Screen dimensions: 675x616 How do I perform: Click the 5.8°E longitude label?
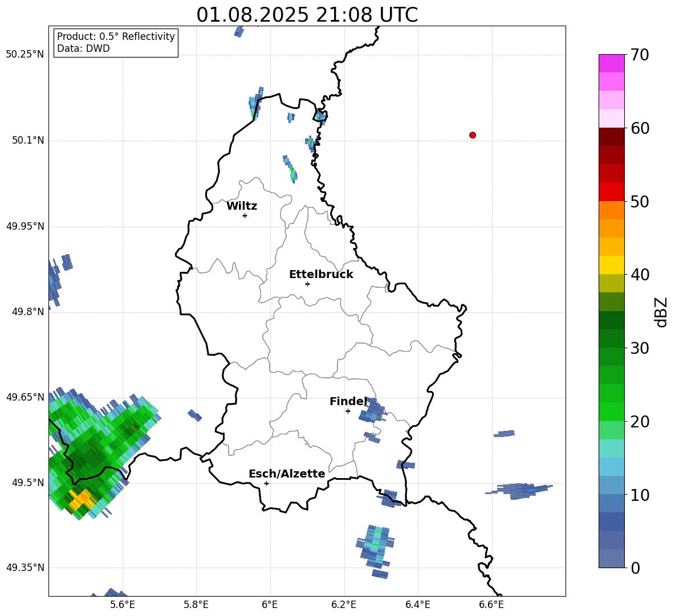point(196,605)
